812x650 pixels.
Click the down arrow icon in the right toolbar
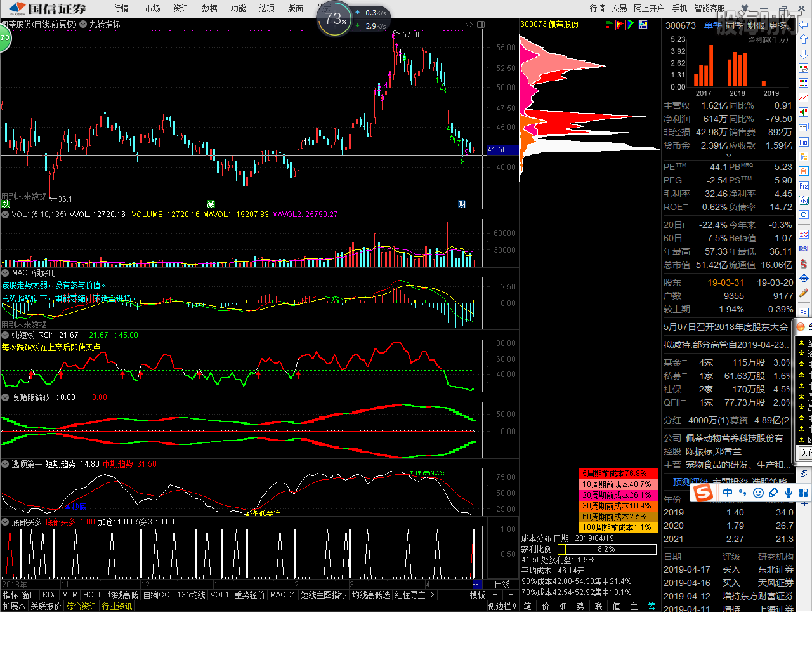point(804,54)
